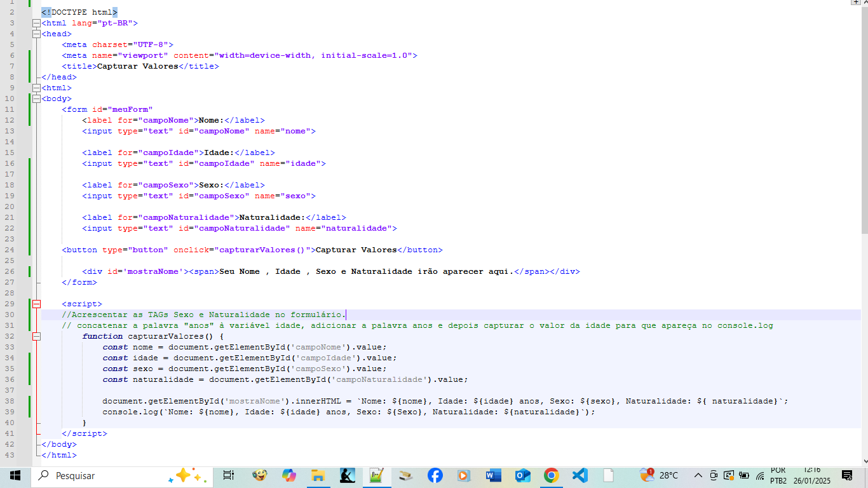Show hidden system tray icons

tap(698, 475)
